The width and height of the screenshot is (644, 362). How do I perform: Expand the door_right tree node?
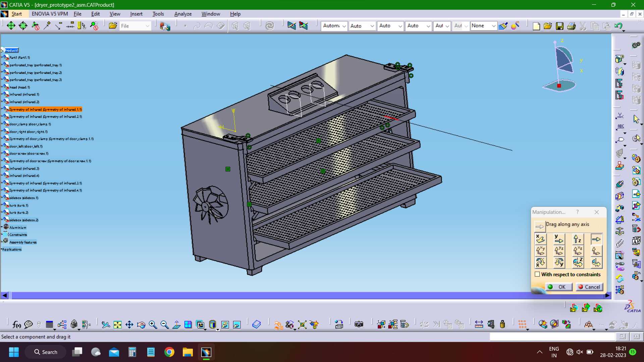(2, 131)
